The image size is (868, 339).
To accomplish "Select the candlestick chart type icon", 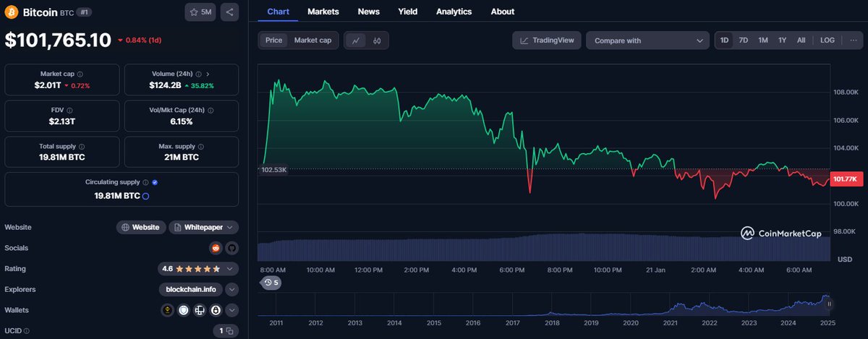I will 377,40.
